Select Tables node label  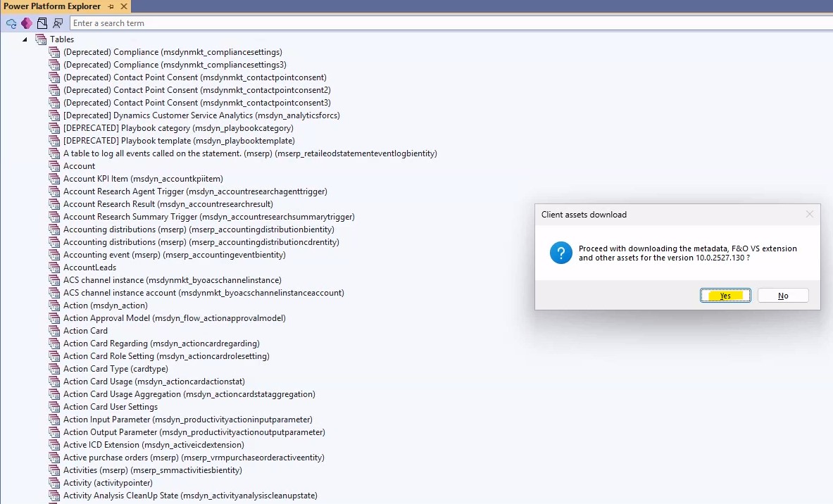click(x=62, y=39)
